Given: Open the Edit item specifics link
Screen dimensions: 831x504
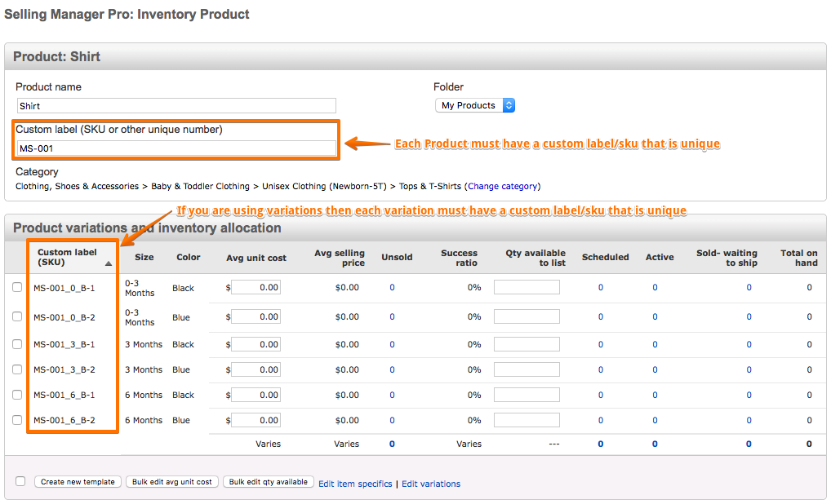Looking at the screenshot, I should click(355, 484).
